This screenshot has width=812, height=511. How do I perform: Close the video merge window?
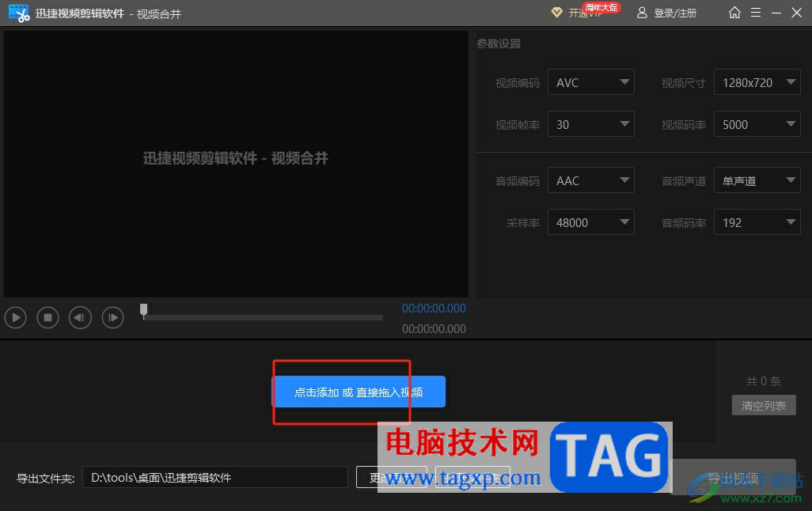point(796,13)
